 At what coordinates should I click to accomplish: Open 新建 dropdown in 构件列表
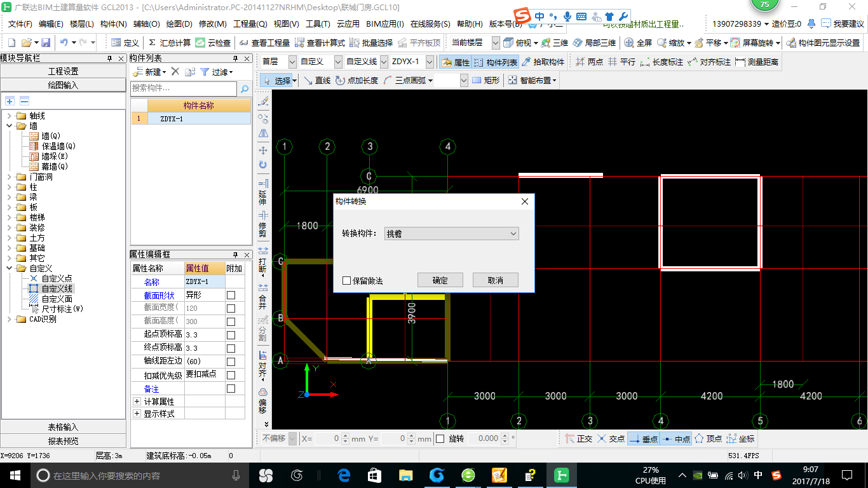tap(149, 72)
